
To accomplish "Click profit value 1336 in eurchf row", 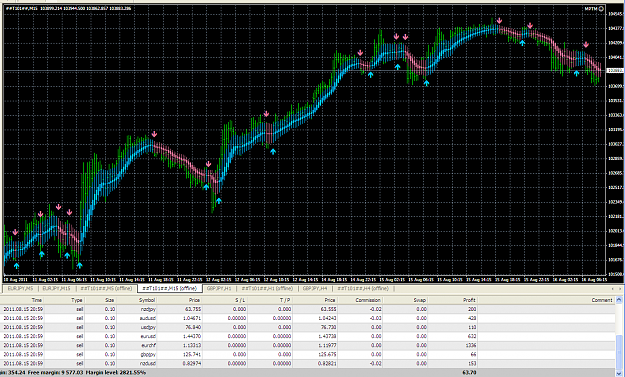I will (471, 346).
